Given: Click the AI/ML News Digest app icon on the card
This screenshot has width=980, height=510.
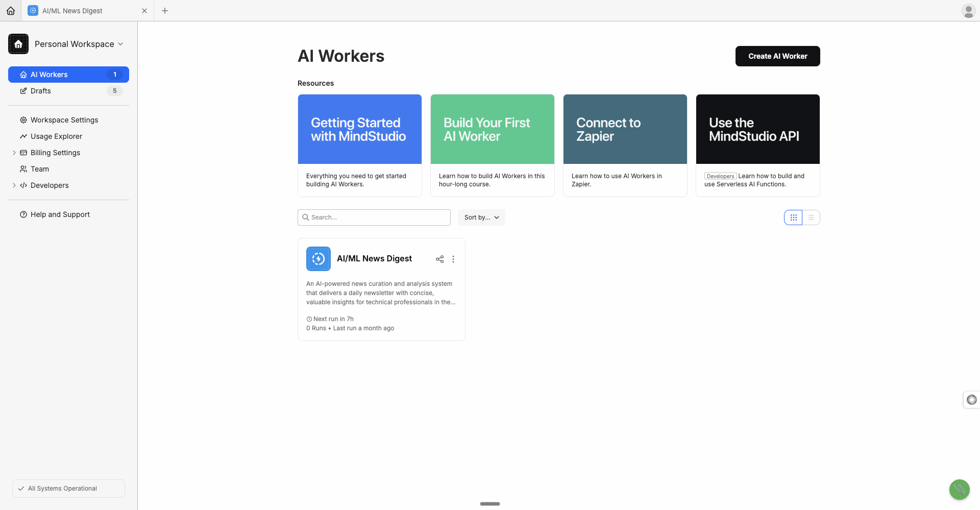Looking at the screenshot, I should click(x=318, y=259).
